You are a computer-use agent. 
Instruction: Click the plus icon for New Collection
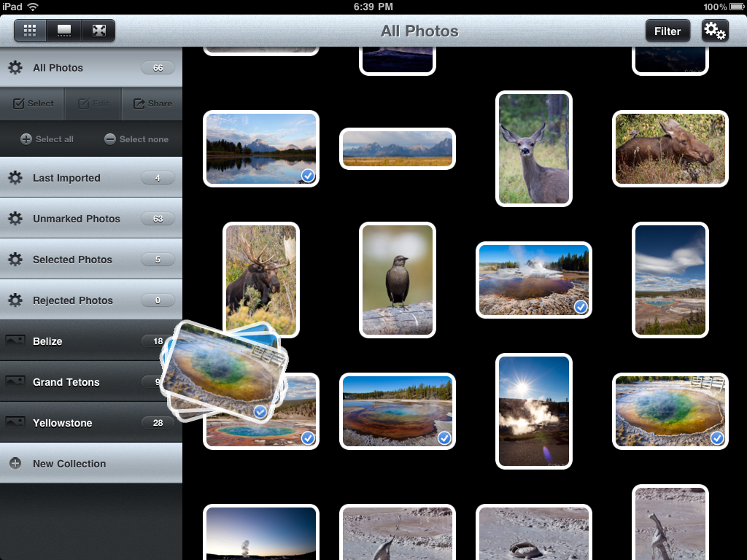pyautogui.click(x=15, y=463)
